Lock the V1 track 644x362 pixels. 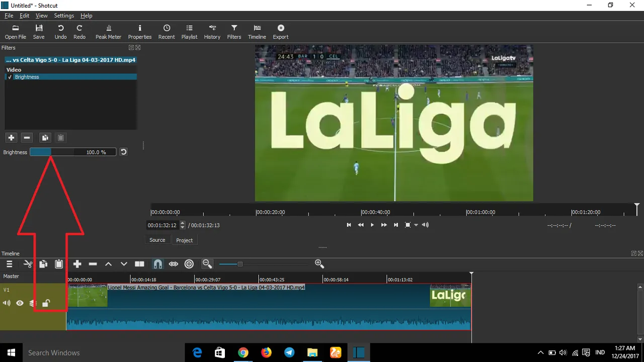(x=46, y=303)
